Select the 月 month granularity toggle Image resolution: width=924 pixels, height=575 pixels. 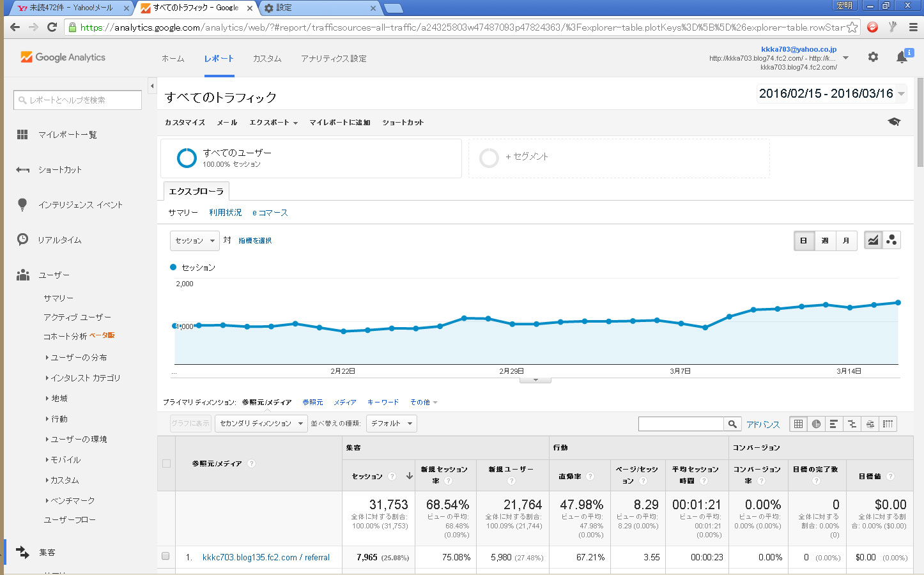[846, 240]
